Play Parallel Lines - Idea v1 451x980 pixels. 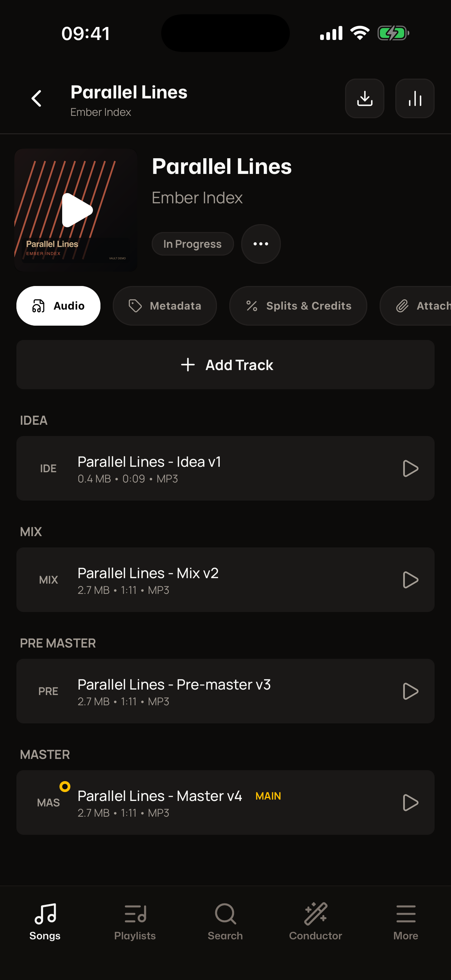coord(410,468)
